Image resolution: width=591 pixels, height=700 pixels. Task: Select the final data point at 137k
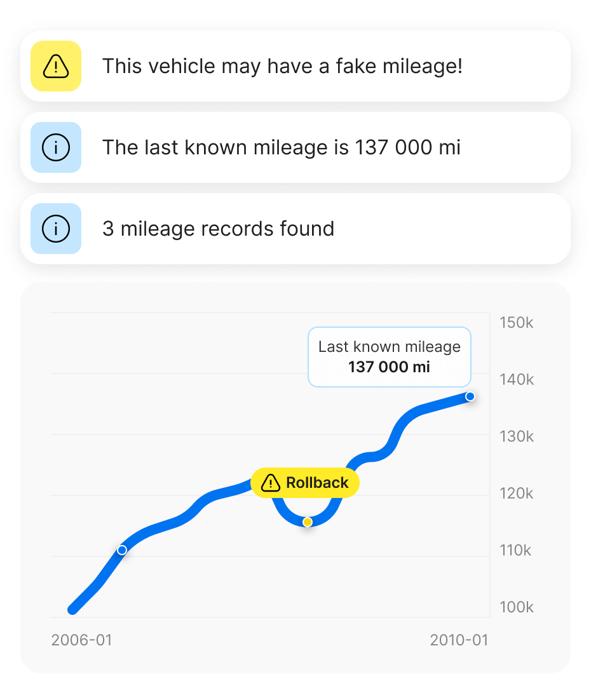pyautogui.click(x=470, y=396)
